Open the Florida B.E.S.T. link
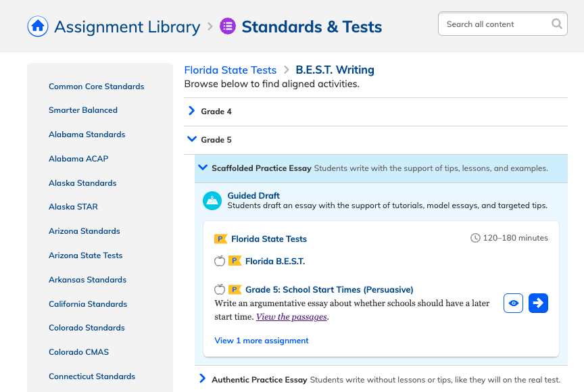Image resolution: width=584 pixels, height=392 pixels. [275, 262]
